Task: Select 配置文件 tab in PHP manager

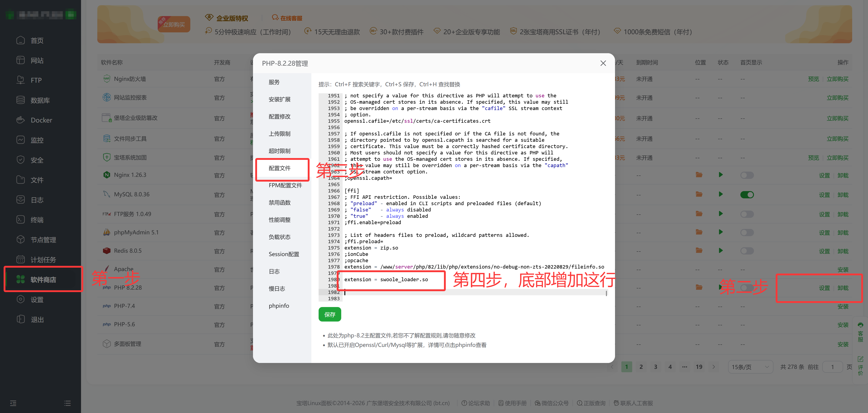Action: [279, 168]
